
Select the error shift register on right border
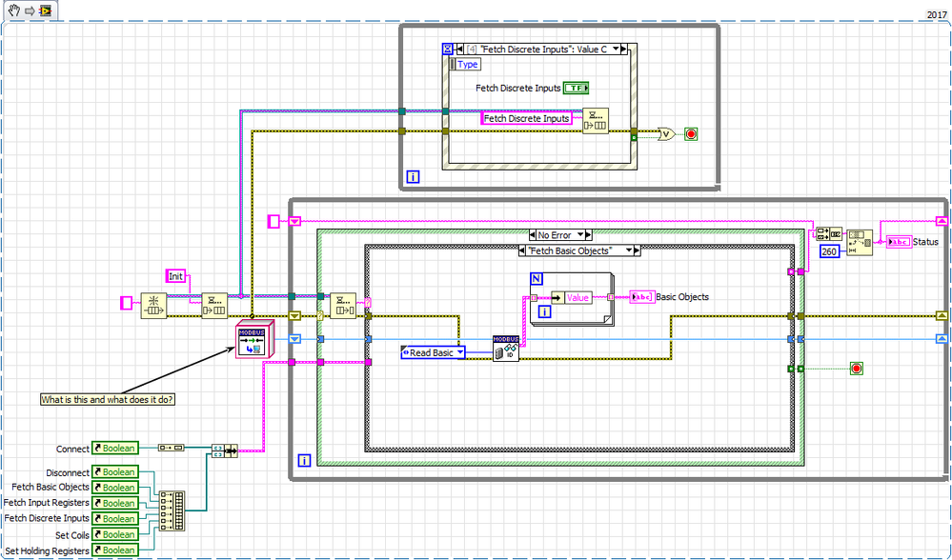click(x=942, y=315)
